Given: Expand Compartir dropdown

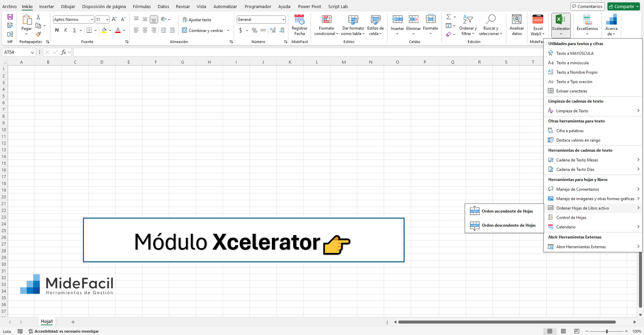Looking at the screenshot, I should 637,6.
